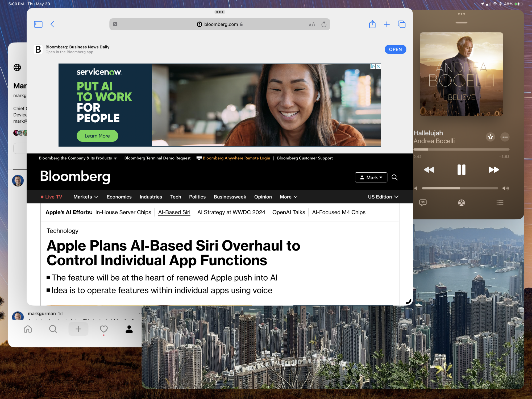
Task: Show the Up Next queue list
Action: click(500, 203)
